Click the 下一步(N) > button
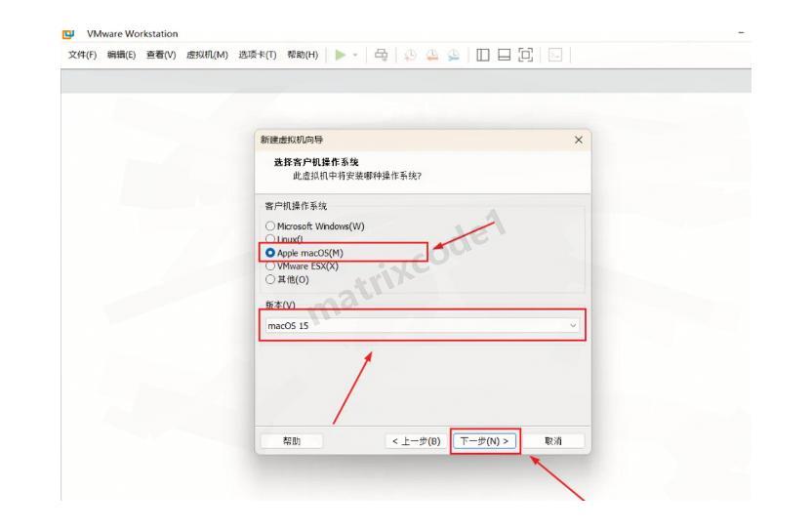 tap(485, 441)
